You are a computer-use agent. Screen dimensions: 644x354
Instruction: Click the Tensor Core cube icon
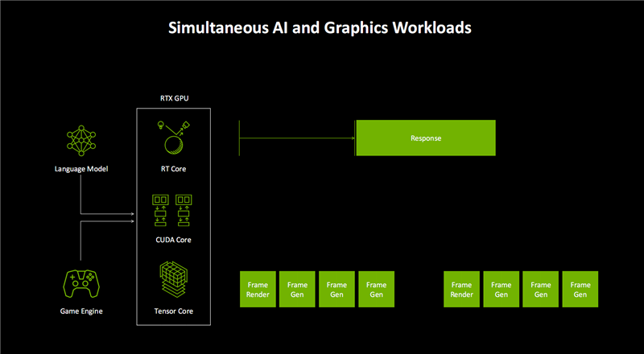point(175,281)
